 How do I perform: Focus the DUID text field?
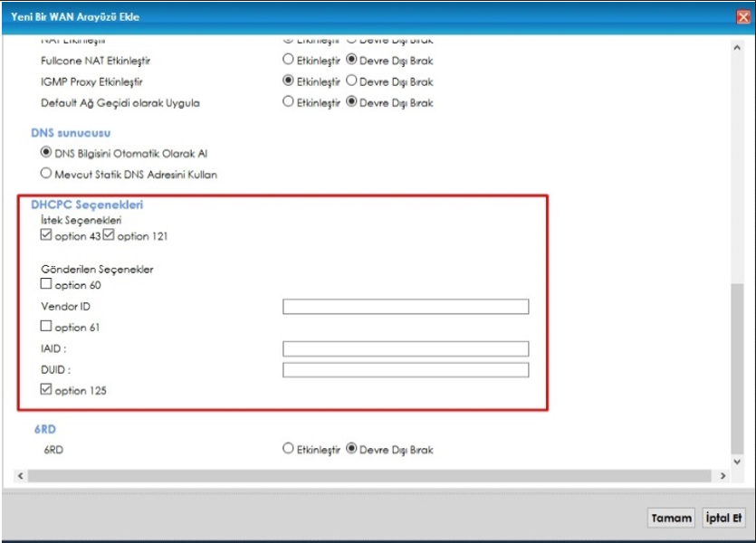(x=406, y=370)
